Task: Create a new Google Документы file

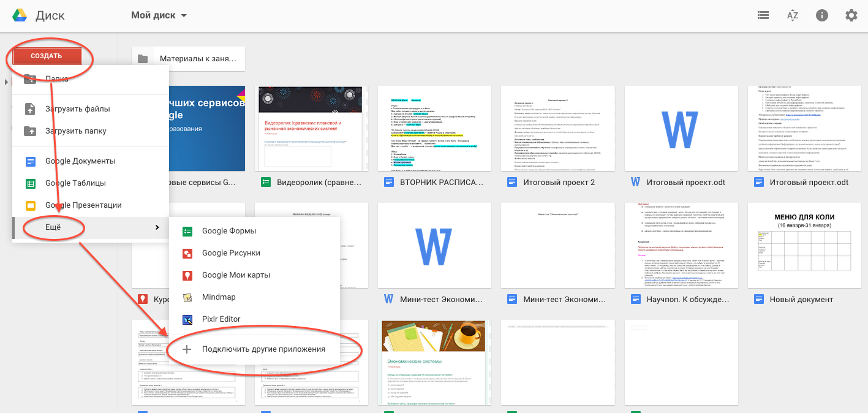Action: pos(91,161)
